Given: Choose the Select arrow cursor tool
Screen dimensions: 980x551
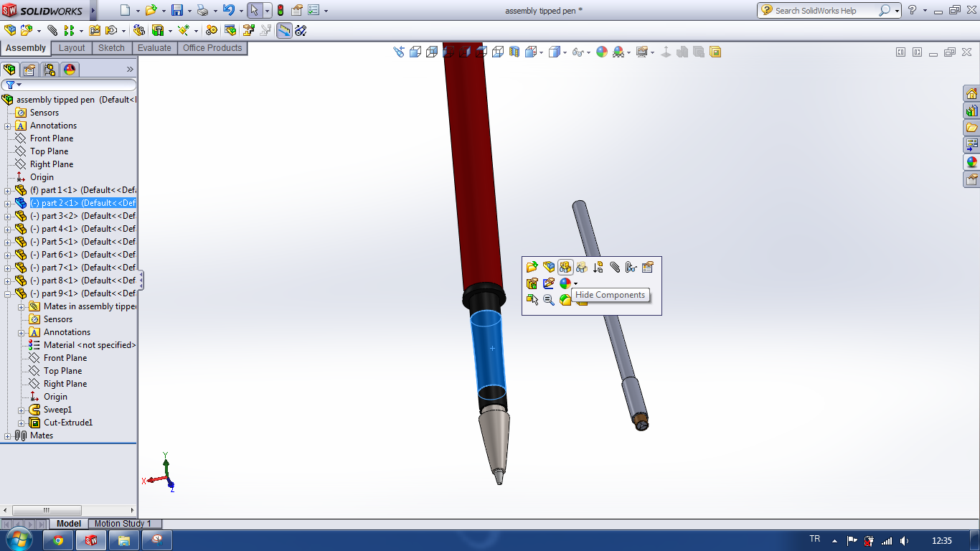Looking at the screenshot, I should (x=254, y=10).
